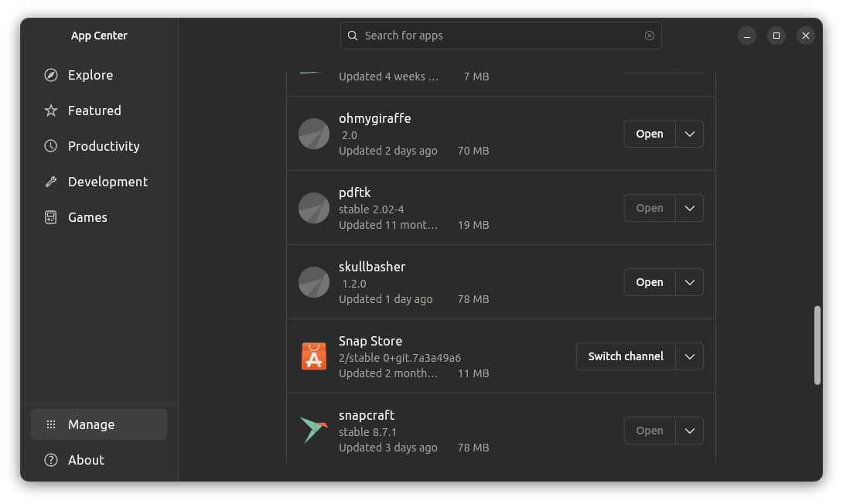Screen dimensions: 843x504
Task: Click the snapcraft bird icon
Action: (314, 431)
